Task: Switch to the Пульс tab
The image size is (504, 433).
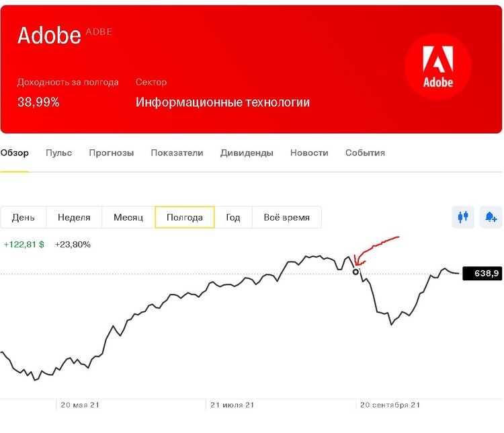Action: tap(59, 153)
